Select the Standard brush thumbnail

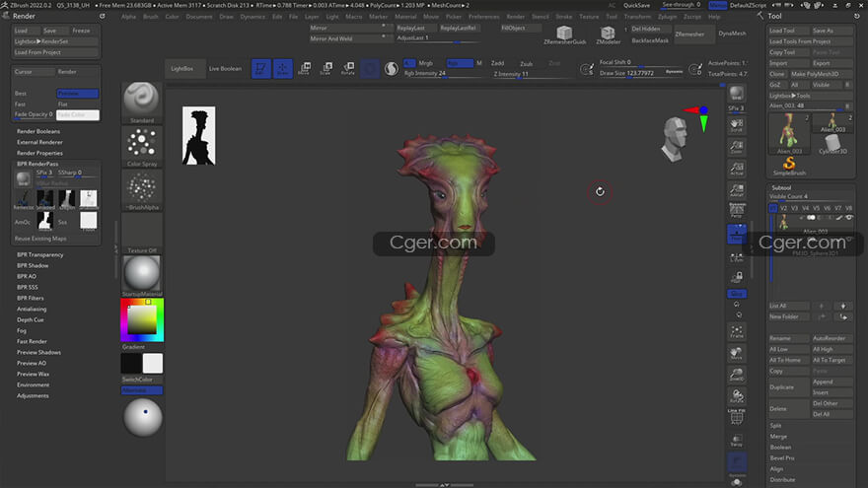142,100
